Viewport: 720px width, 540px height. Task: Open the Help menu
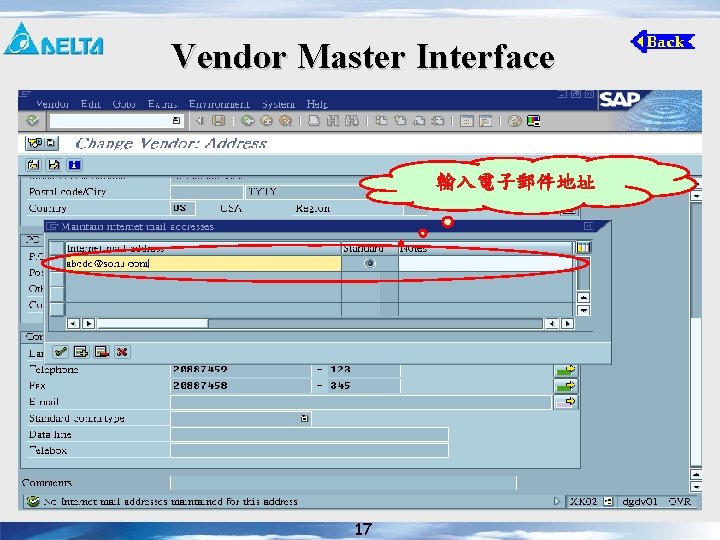317,104
